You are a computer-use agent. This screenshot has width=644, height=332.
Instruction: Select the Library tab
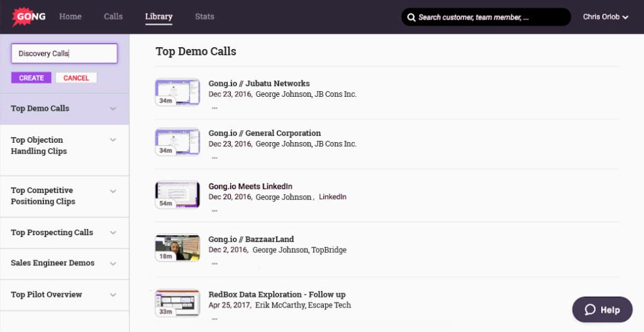pos(158,16)
